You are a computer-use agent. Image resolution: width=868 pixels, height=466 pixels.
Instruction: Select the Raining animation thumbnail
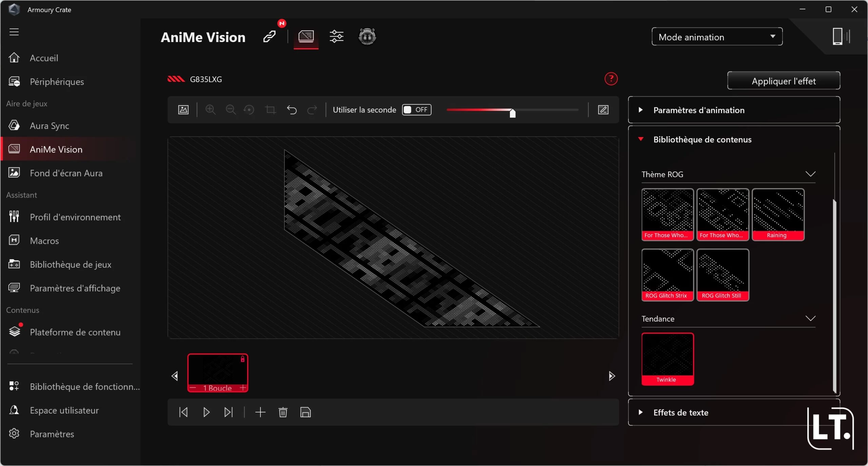[x=778, y=215]
